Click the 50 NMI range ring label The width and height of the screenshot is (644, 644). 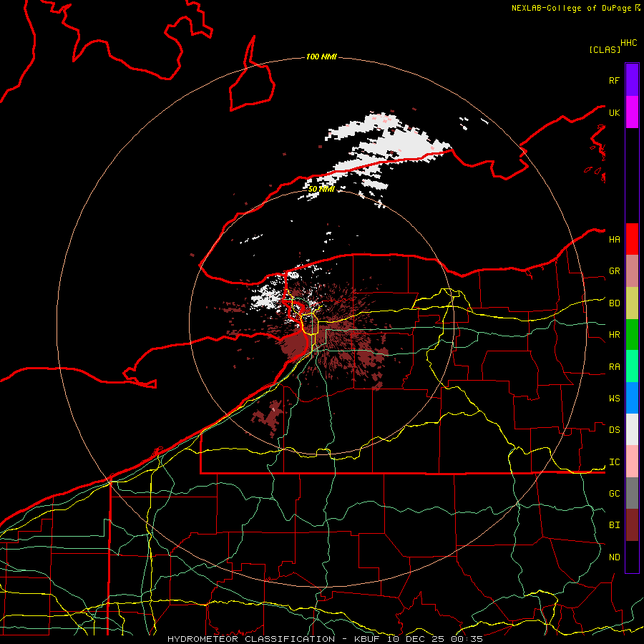tap(321, 189)
